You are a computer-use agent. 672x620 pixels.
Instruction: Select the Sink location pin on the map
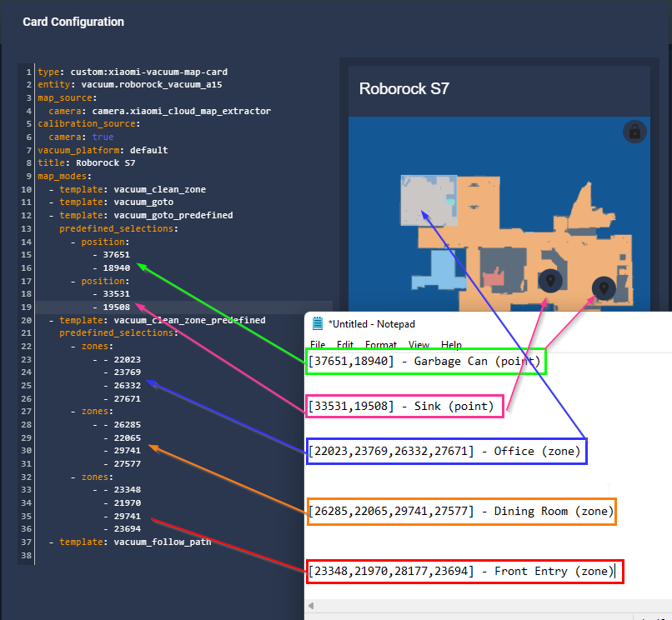pyautogui.click(x=550, y=281)
